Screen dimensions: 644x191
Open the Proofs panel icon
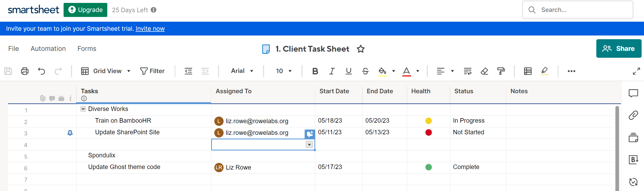click(x=633, y=137)
